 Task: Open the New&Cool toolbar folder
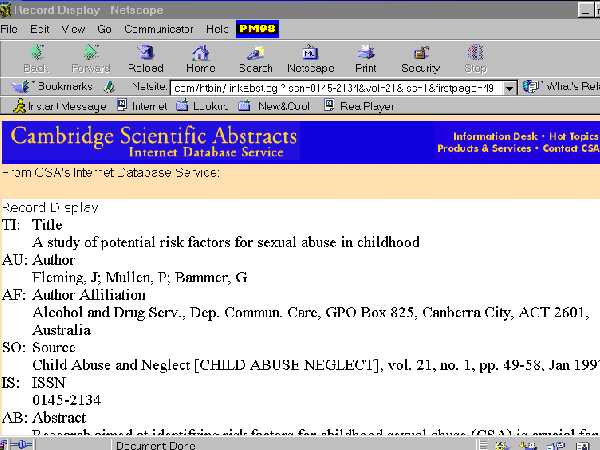[274, 106]
